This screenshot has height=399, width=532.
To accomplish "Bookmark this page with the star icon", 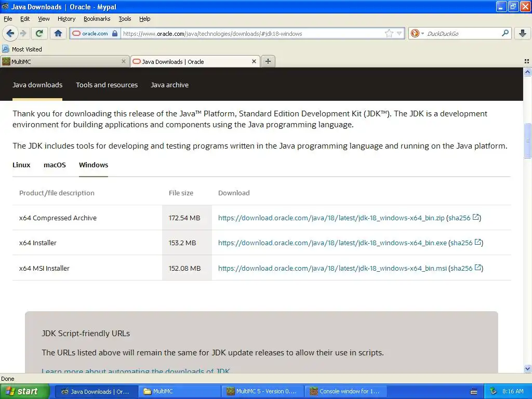I will [x=389, y=33].
